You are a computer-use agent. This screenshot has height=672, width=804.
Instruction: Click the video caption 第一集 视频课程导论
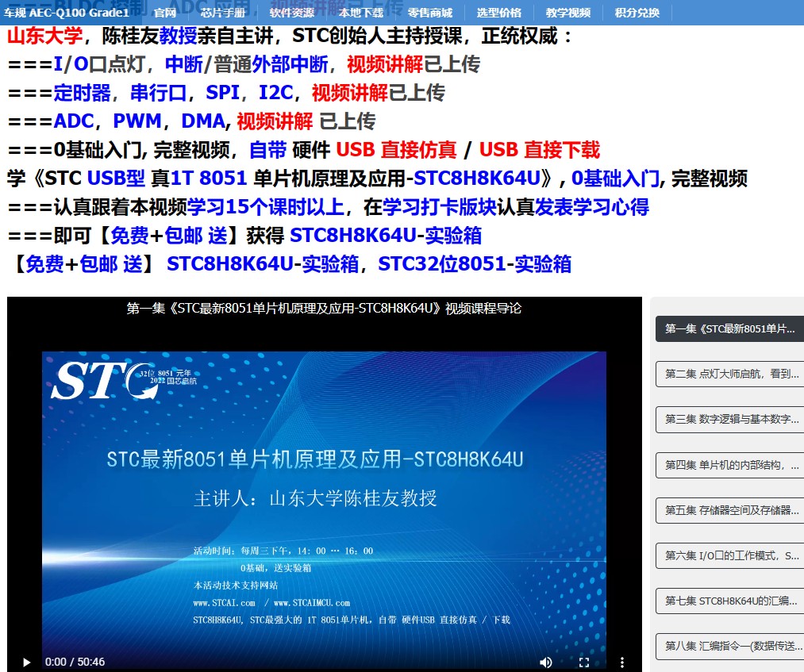[x=324, y=308]
